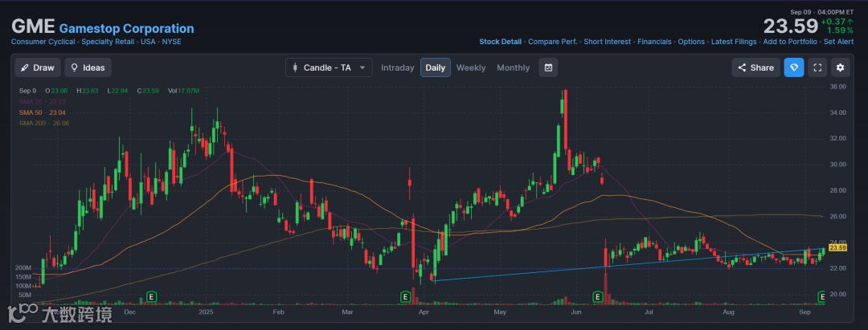Click the 23.59 current price axis tag
868x330 pixels.
tap(838, 247)
